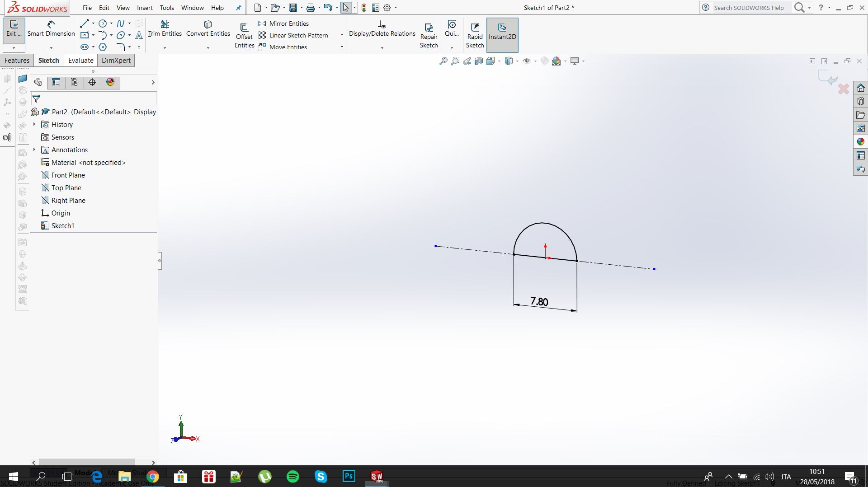Open the Appearances task pane tab
868x487 pixels.
click(x=860, y=142)
